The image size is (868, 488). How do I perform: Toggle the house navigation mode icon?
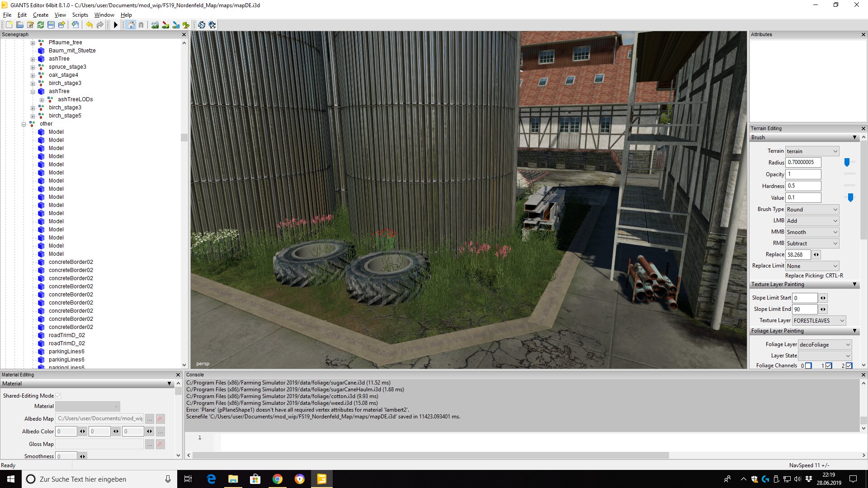pos(131,25)
